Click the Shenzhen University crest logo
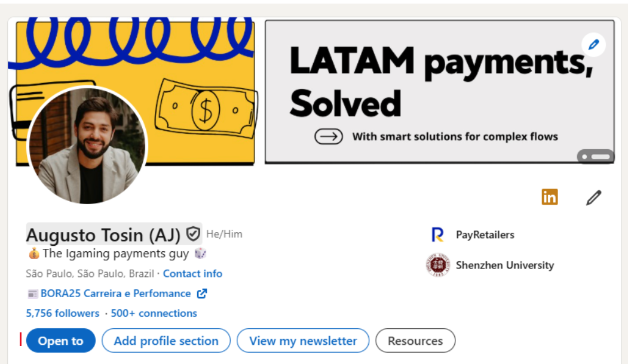The width and height of the screenshot is (631, 364). [438, 265]
